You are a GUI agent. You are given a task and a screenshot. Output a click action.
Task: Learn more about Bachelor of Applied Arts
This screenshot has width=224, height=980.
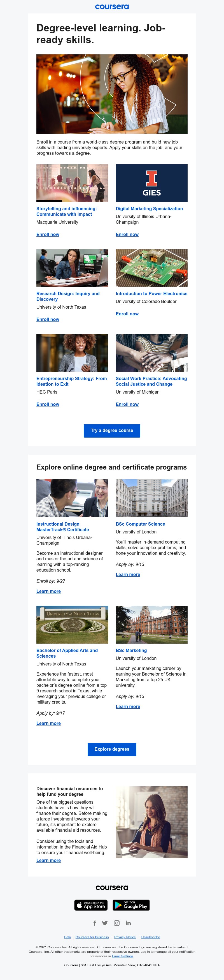[x=49, y=723]
